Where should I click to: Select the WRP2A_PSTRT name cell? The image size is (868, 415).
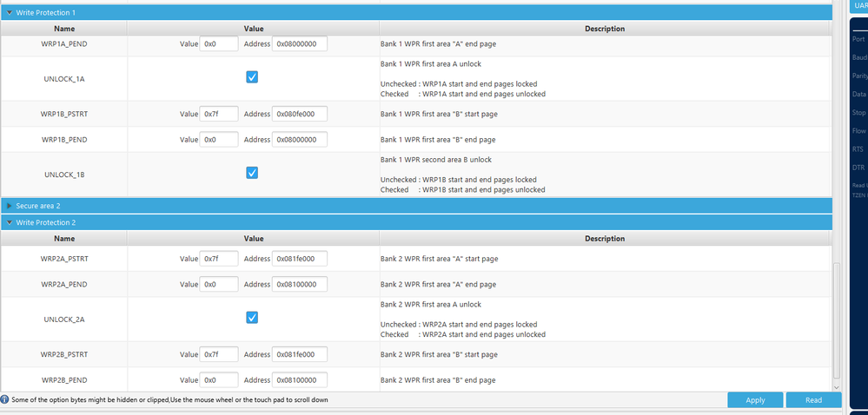[64, 259]
